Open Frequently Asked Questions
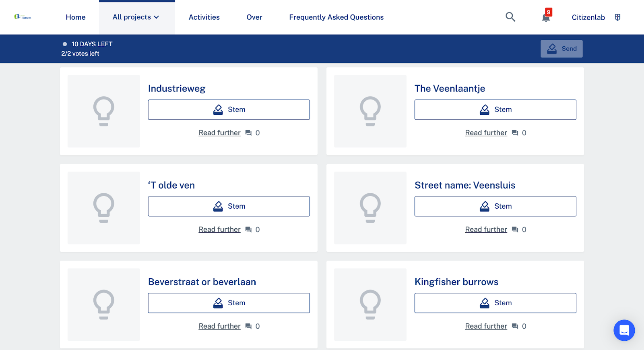The height and width of the screenshot is (350, 644). click(336, 17)
